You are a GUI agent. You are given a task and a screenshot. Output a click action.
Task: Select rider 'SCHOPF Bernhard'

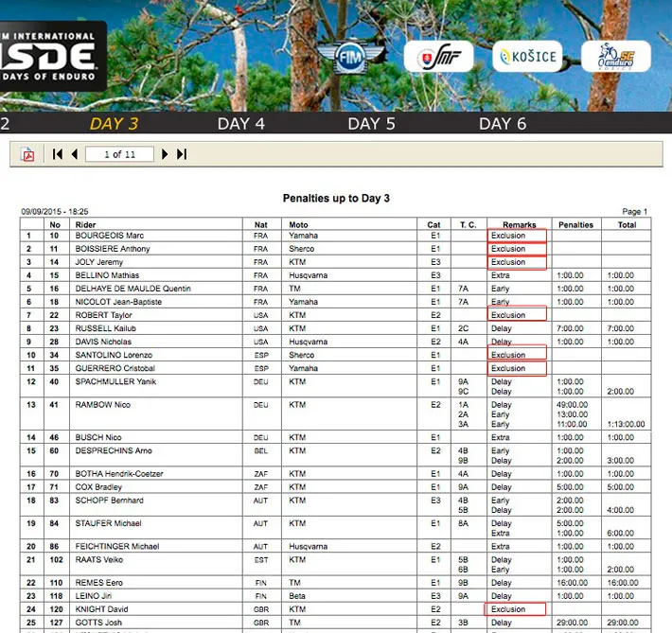pos(109,501)
